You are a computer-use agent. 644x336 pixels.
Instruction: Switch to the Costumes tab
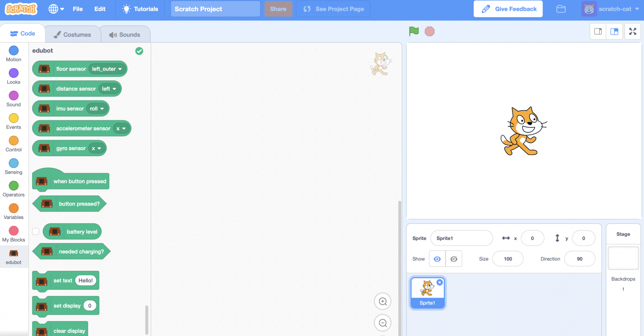[x=73, y=34]
